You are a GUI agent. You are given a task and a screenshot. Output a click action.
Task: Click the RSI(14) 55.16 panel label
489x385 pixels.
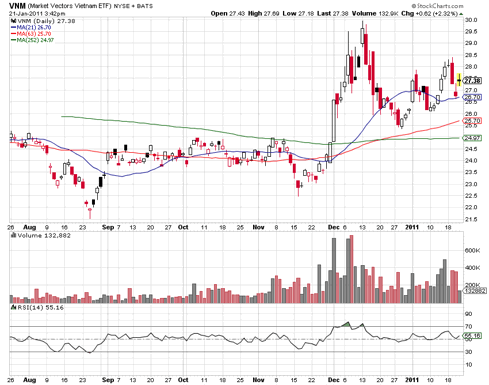pyautogui.click(x=40, y=307)
